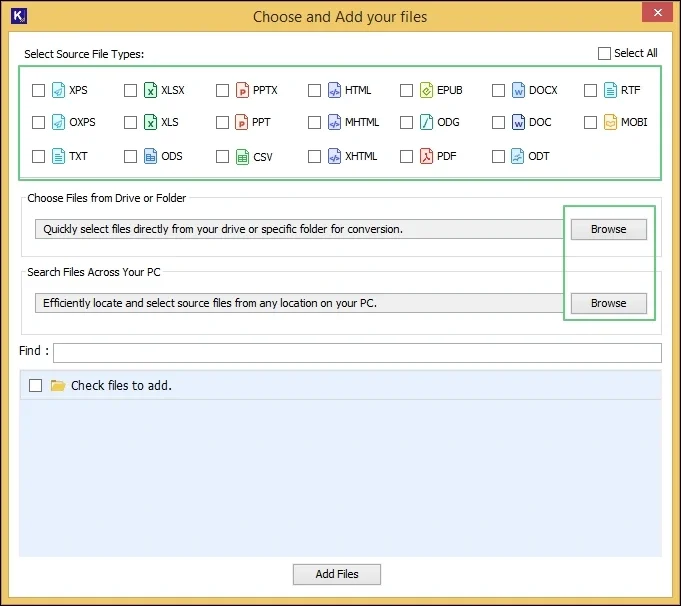Image resolution: width=681 pixels, height=606 pixels.
Task: Click the 'Select Source File Types:' label
Action: pyautogui.click(x=84, y=54)
